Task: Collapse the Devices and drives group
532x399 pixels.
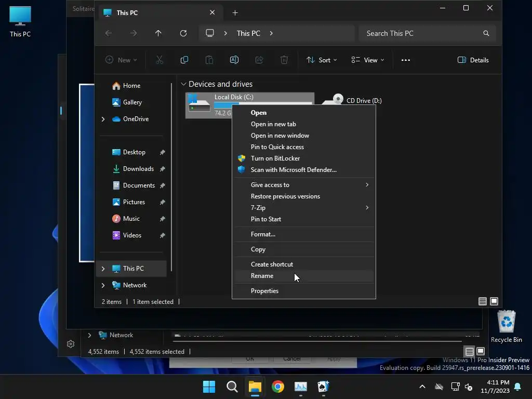Action: (x=183, y=84)
